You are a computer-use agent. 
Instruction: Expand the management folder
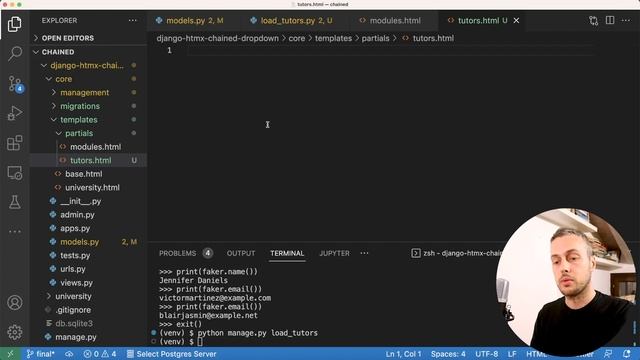[84, 93]
